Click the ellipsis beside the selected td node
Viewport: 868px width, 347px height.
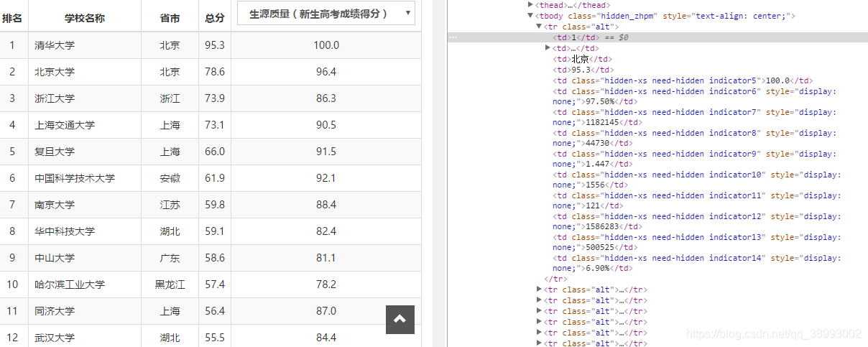pyautogui.click(x=453, y=37)
